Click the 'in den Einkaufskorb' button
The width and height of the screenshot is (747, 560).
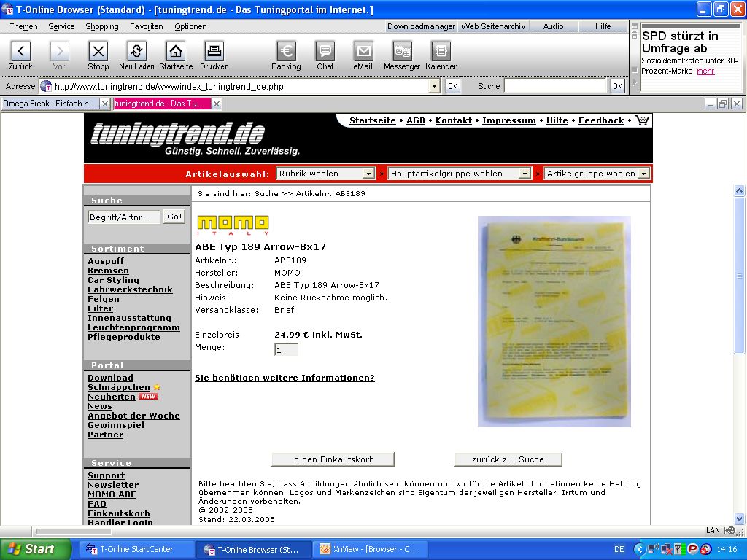333,459
